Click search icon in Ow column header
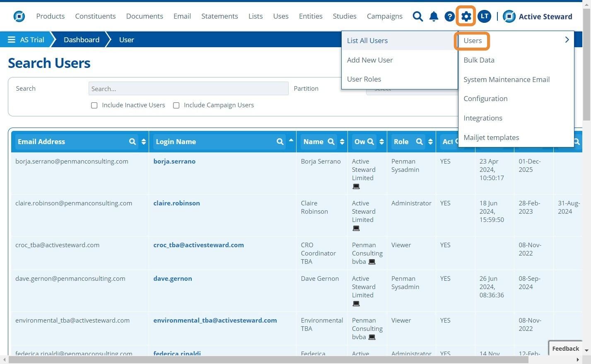This screenshot has height=364, width=591. pyautogui.click(x=371, y=142)
